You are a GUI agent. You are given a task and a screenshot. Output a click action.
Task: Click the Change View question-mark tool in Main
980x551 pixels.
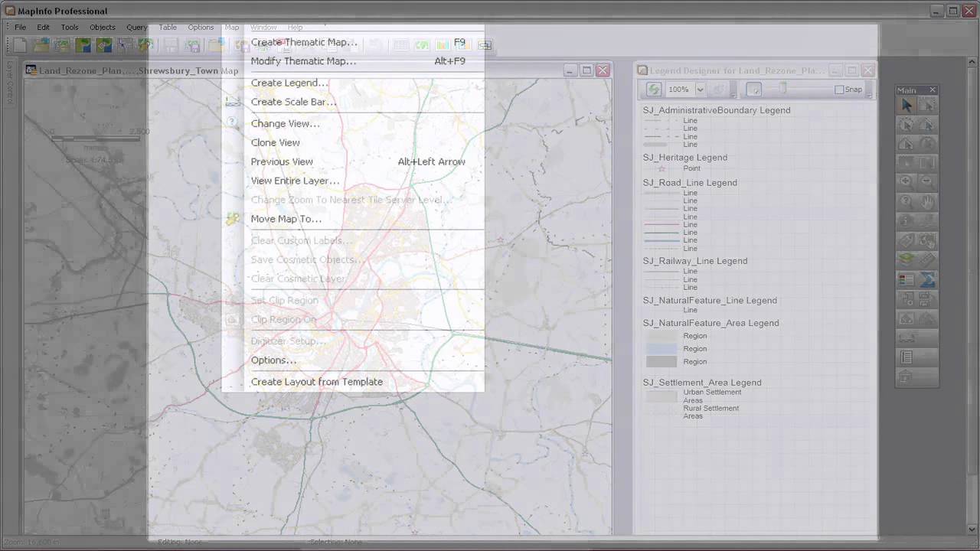[906, 201]
